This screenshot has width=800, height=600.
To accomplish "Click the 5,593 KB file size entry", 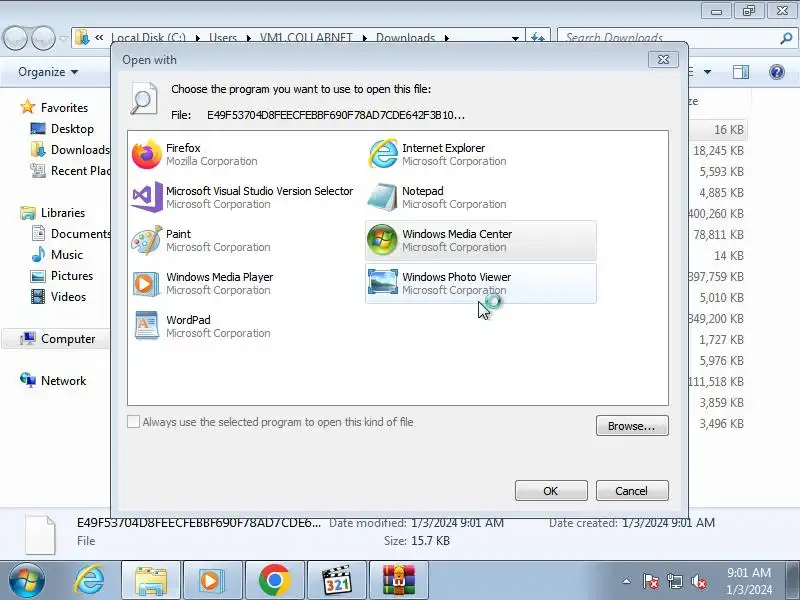I will pos(721,171).
